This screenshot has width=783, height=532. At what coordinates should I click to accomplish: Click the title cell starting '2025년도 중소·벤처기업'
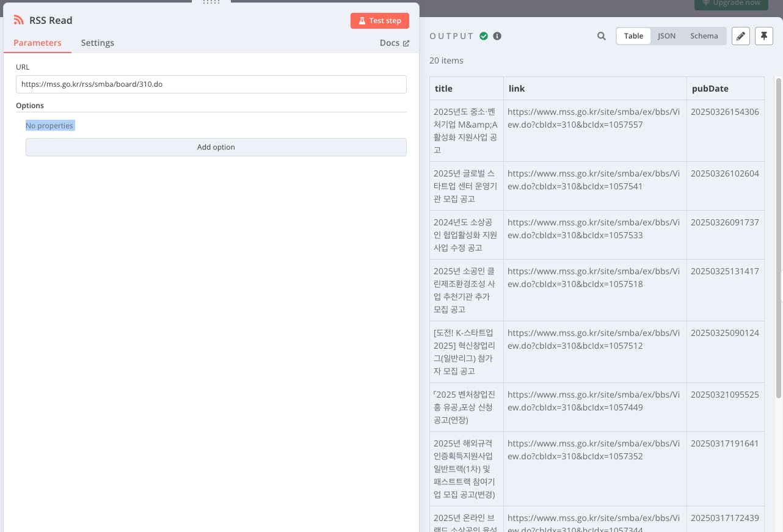click(x=466, y=131)
